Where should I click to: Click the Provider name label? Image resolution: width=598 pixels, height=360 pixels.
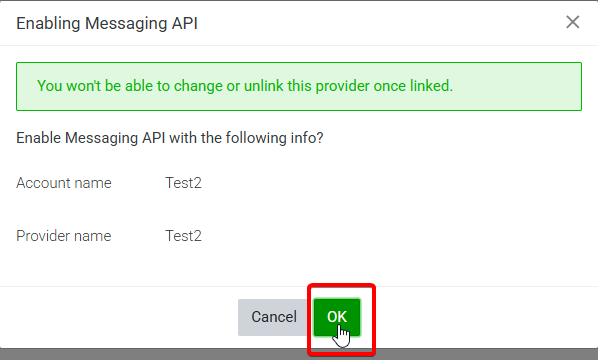tap(64, 236)
